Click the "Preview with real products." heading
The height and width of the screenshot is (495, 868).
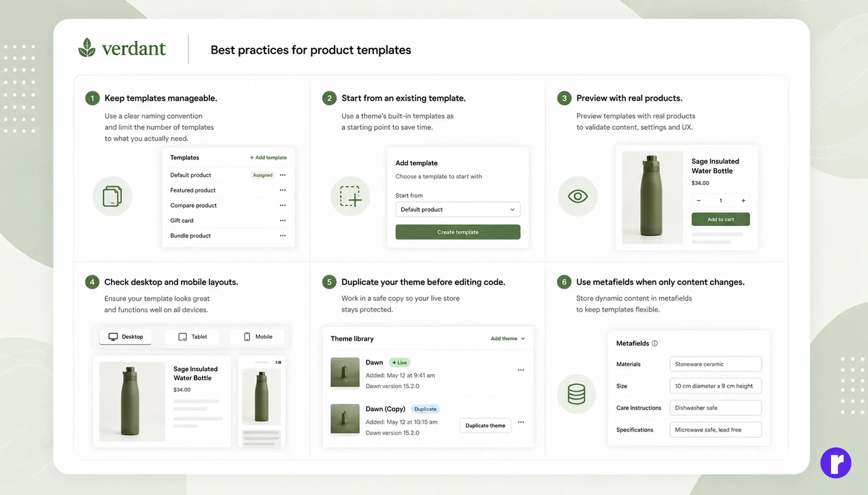pyautogui.click(x=629, y=98)
